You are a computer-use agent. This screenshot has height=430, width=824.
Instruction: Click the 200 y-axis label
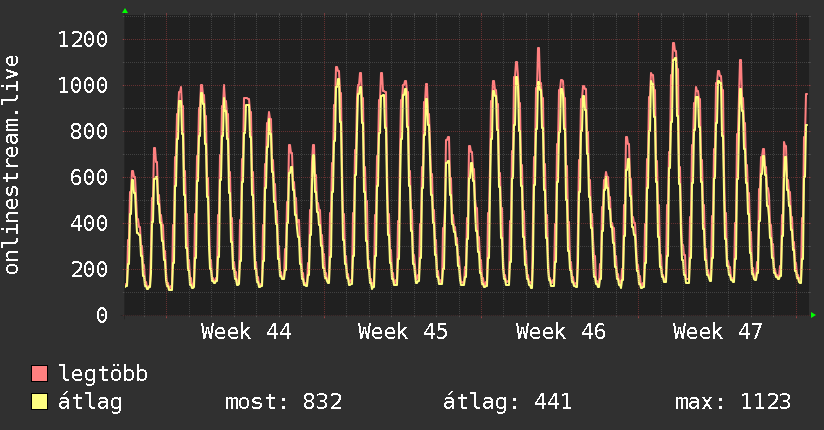(89, 269)
